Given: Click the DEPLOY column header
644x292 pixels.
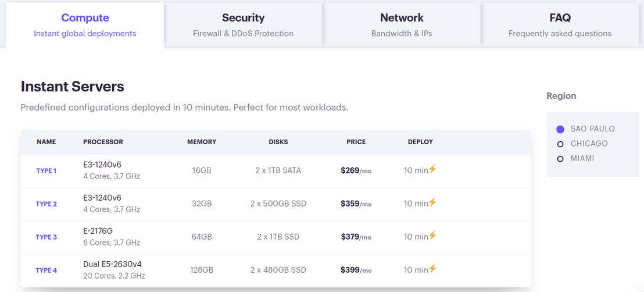Looking at the screenshot, I should 420,143.
